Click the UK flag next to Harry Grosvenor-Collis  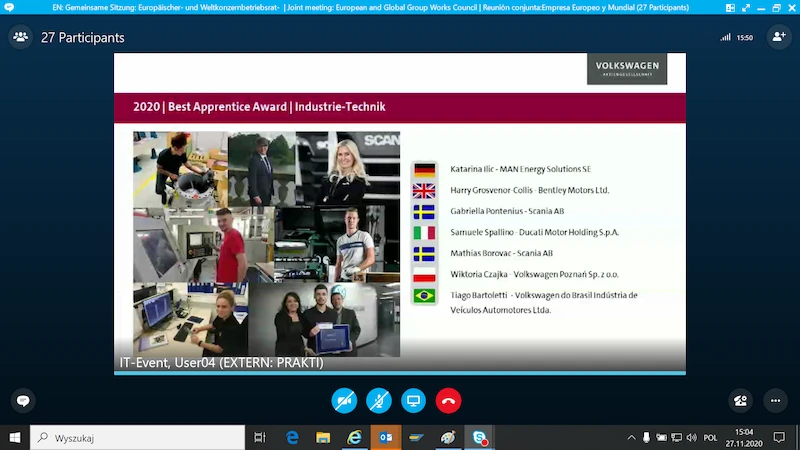click(x=424, y=191)
